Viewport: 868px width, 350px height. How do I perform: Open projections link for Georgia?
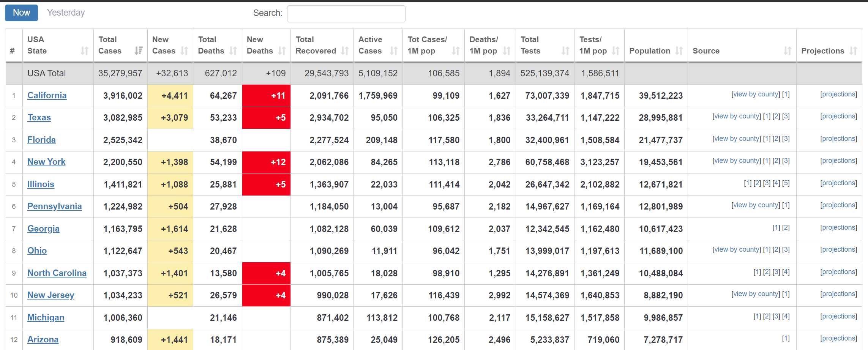tap(838, 228)
